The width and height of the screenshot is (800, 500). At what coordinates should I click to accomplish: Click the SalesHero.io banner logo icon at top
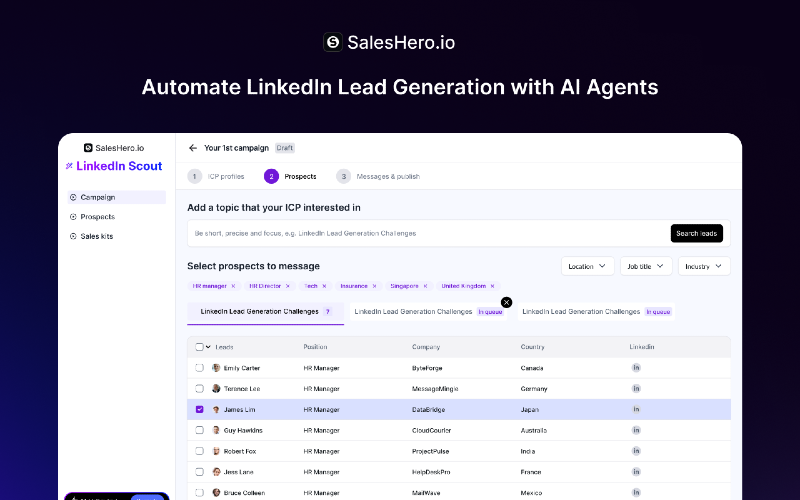[x=333, y=42]
